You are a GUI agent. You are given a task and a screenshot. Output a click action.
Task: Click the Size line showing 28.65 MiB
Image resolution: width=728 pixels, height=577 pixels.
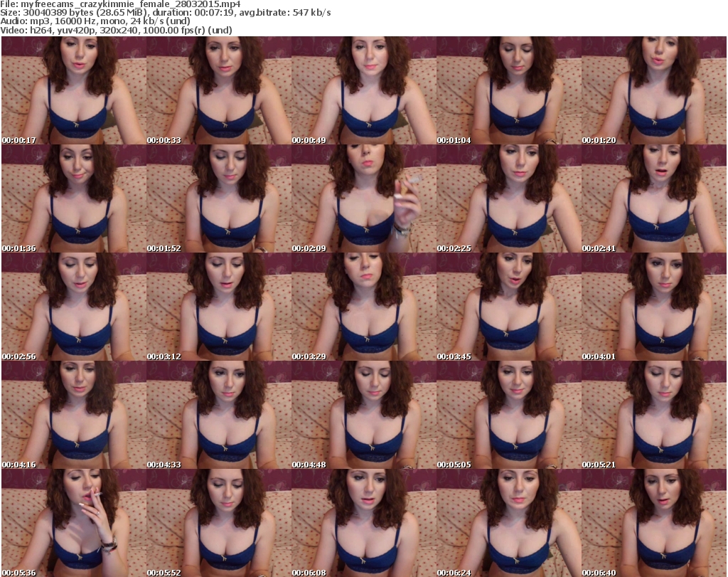click(166, 13)
